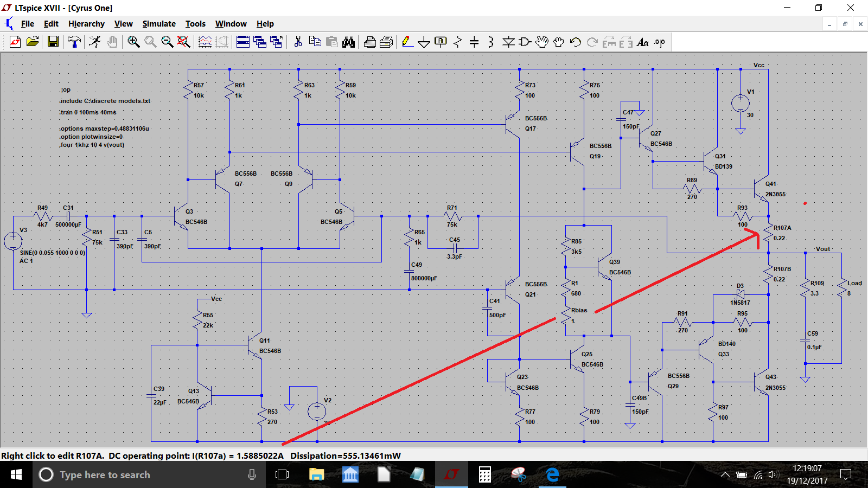The width and height of the screenshot is (868, 488).
Task: Click the Undo arrow icon
Action: pos(576,42)
